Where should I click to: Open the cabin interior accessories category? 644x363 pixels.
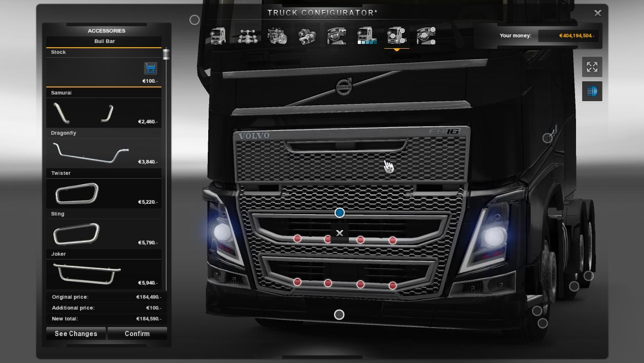tap(426, 36)
